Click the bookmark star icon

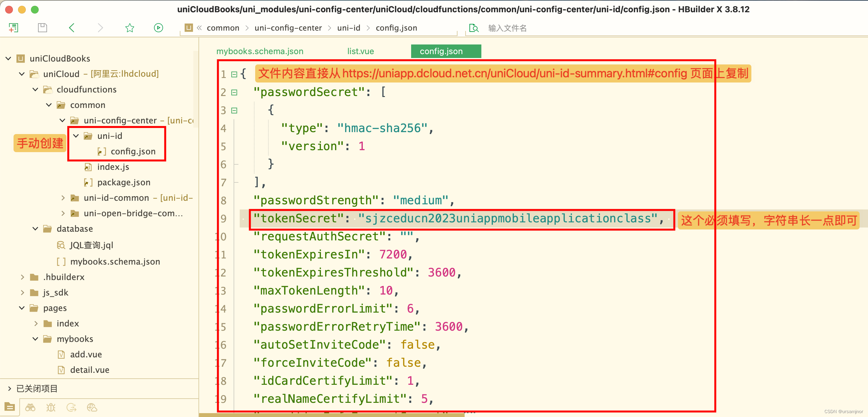point(130,28)
